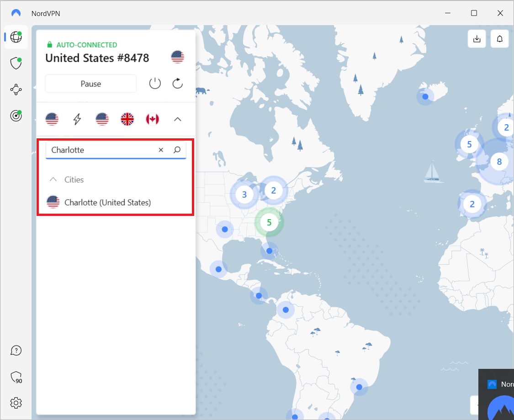Collapse the recent connections chevron
This screenshot has height=420, width=514.
click(x=177, y=119)
